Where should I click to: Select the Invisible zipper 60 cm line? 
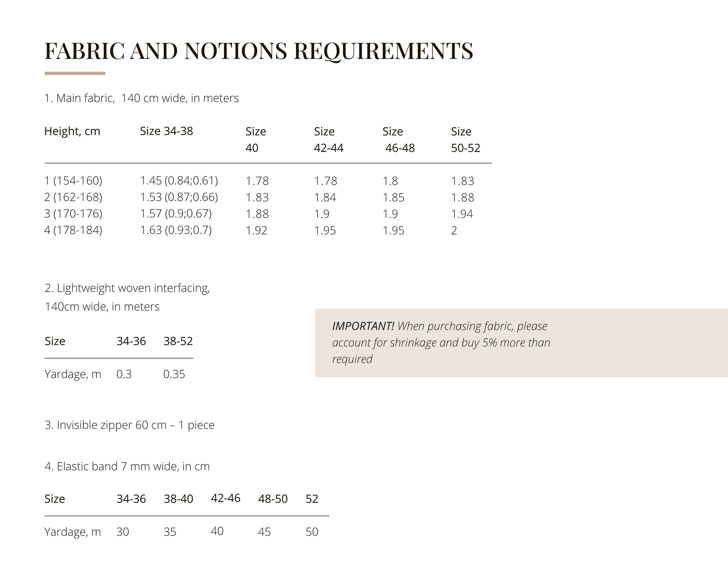[x=130, y=425]
